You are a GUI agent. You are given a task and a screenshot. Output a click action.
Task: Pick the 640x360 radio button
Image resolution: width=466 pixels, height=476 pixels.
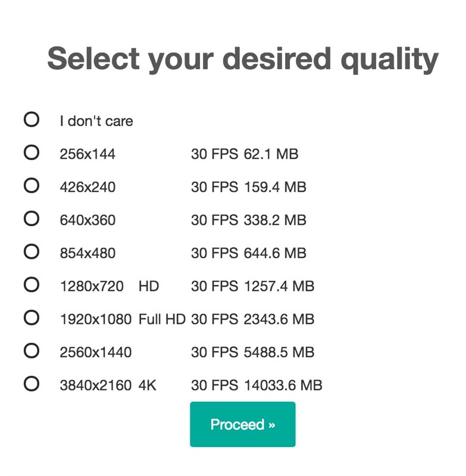[x=32, y=219]
